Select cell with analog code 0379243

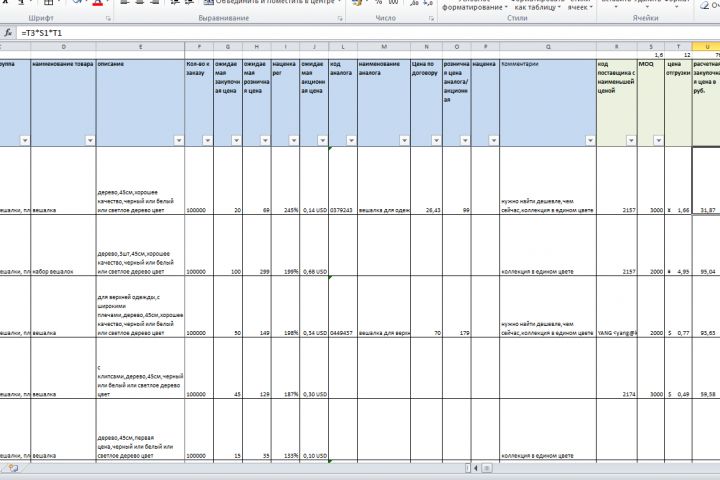pyautogui.click(x=343, y=181)
